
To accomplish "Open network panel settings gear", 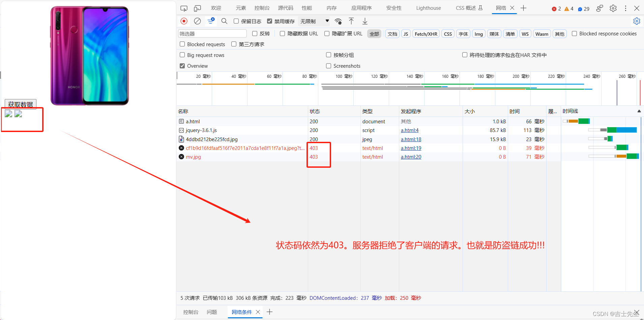I will [x=637, y=21].
